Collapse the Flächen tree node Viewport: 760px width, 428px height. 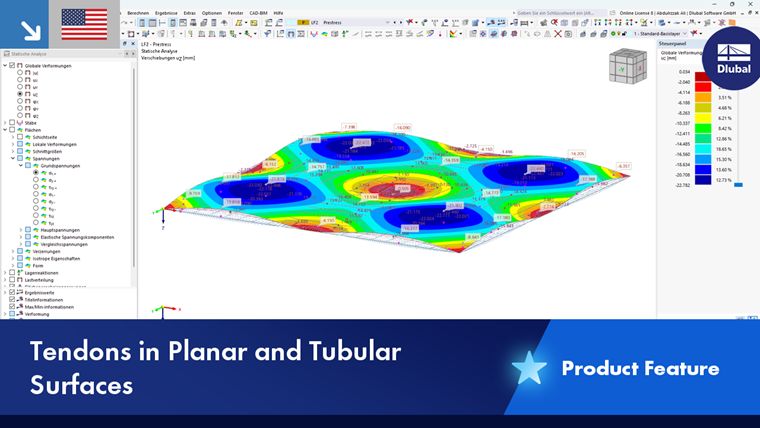pos(5,130)
